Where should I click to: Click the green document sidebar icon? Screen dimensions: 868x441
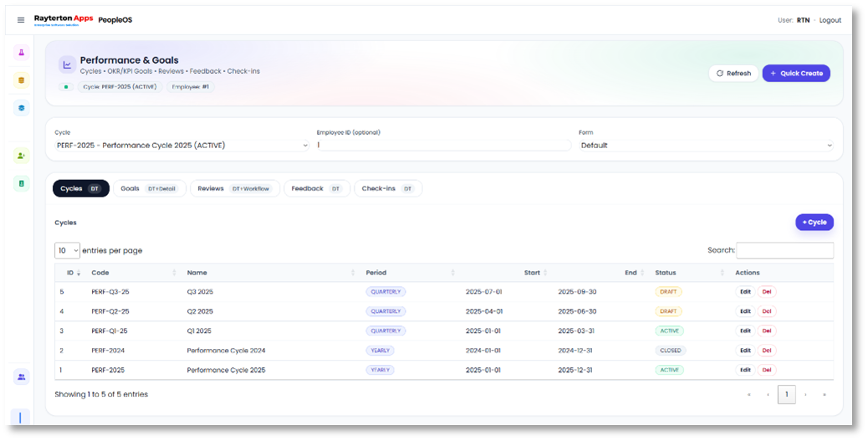point(21,183)
